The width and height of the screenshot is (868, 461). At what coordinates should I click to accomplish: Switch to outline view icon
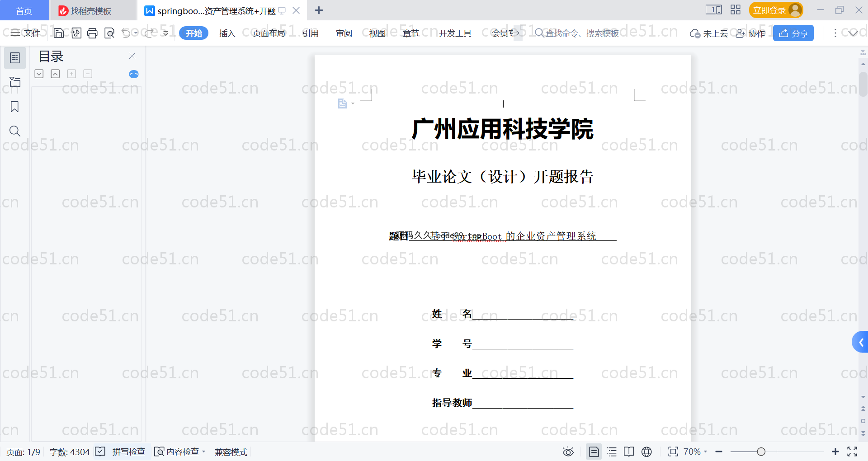point(612,452)
